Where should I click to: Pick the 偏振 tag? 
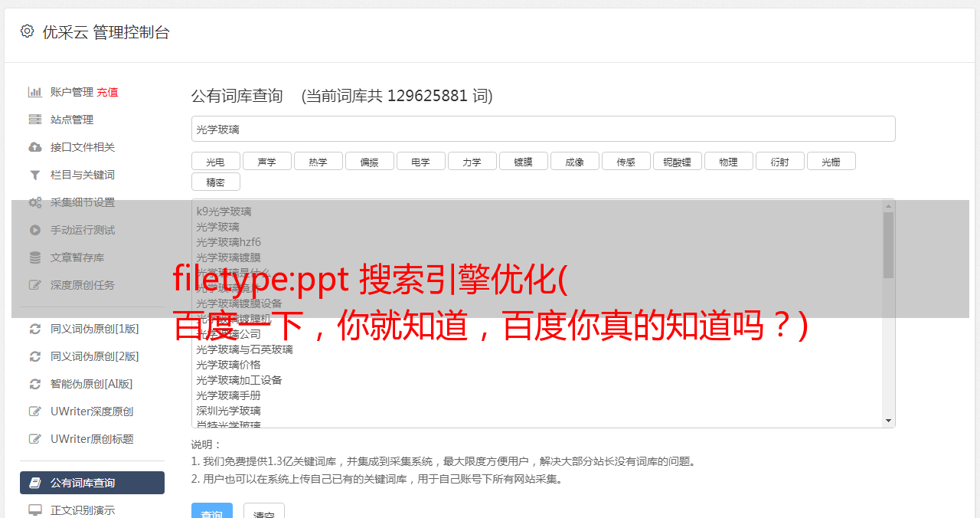[x=369, y=161]
